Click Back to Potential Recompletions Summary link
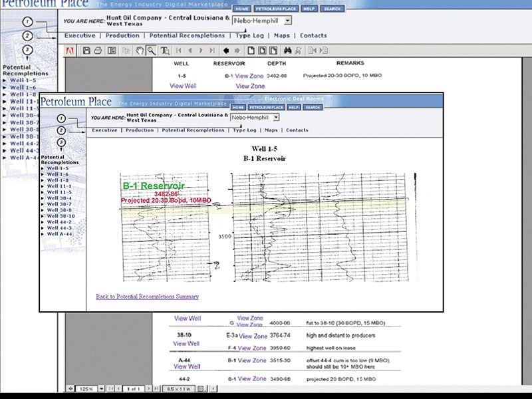 (147, 297)
